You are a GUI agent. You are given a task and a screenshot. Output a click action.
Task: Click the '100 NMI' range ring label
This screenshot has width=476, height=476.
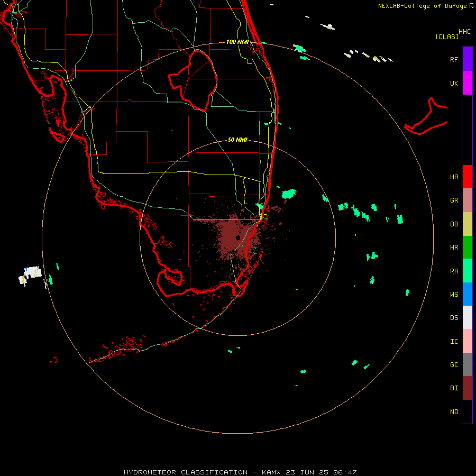click(237, 42)
